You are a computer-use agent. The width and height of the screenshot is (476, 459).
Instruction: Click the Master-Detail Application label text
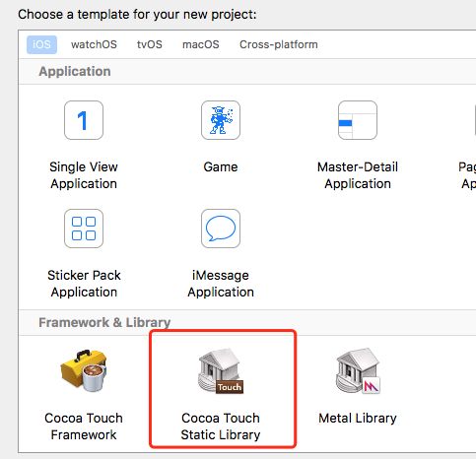358,175
